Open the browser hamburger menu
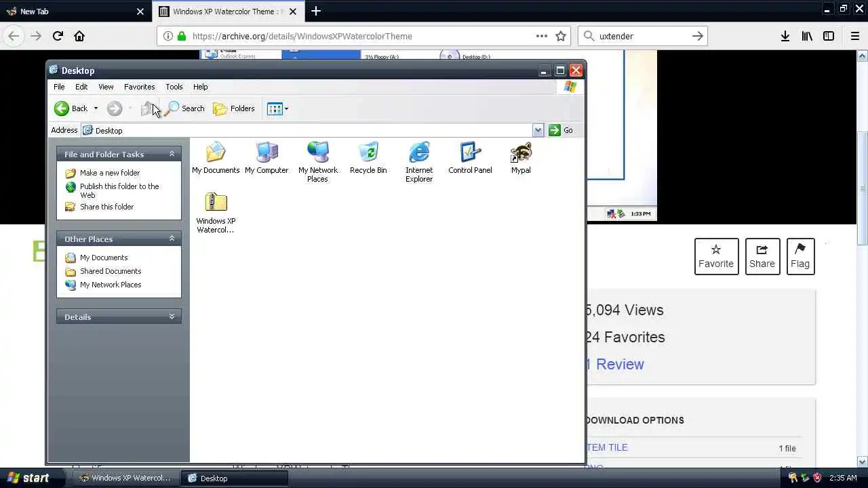Viewport: 868px width, 488px height. (x=855, y=36)
